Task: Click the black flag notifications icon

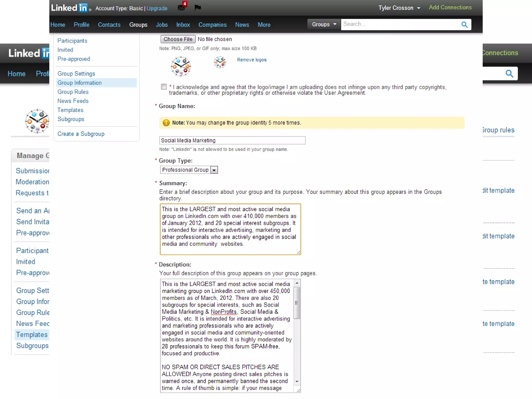Action: [198, 8]
